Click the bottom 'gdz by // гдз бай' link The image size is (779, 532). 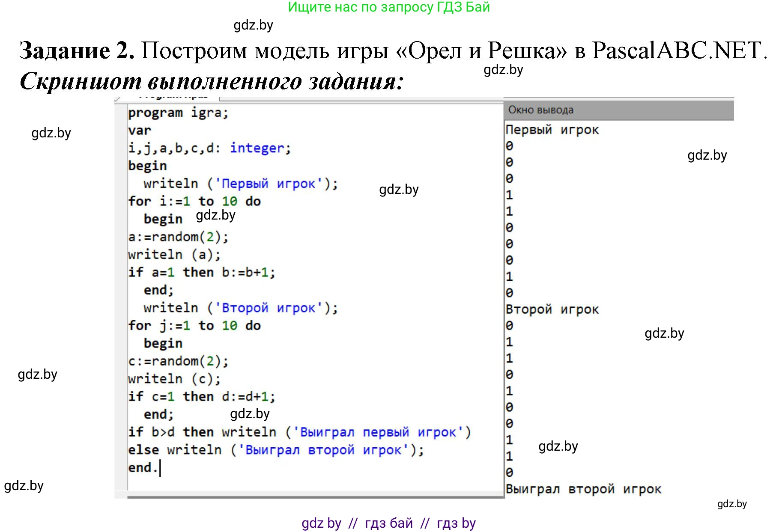pyautogui.click(x=389, y=523)
